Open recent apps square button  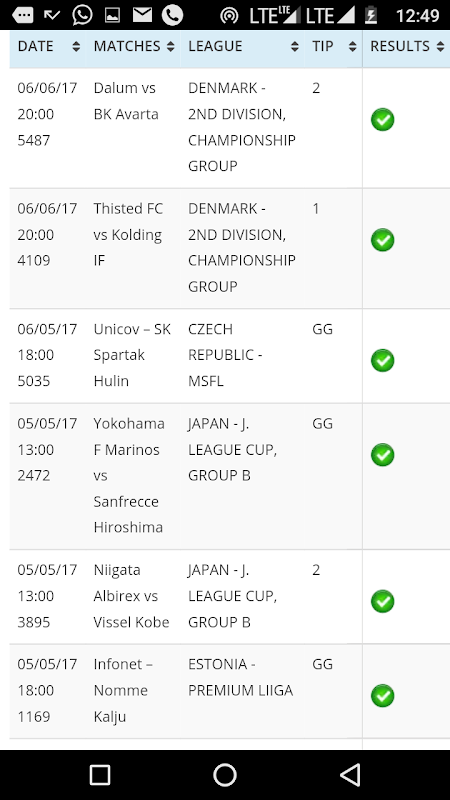[100, 774]
